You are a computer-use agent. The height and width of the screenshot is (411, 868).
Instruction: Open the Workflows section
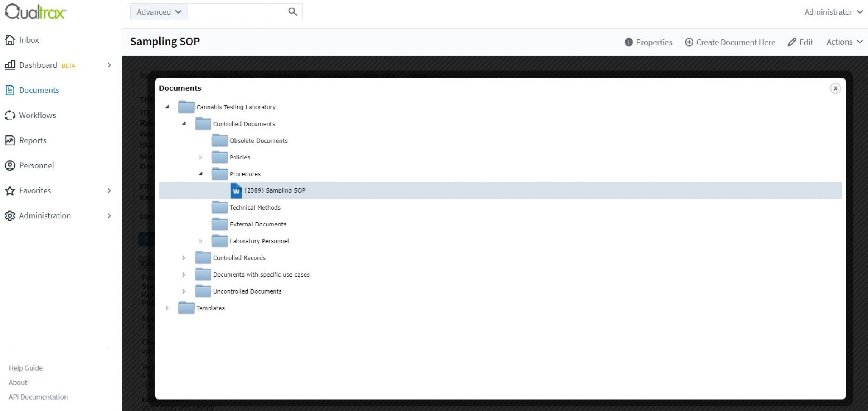point(38,115)
